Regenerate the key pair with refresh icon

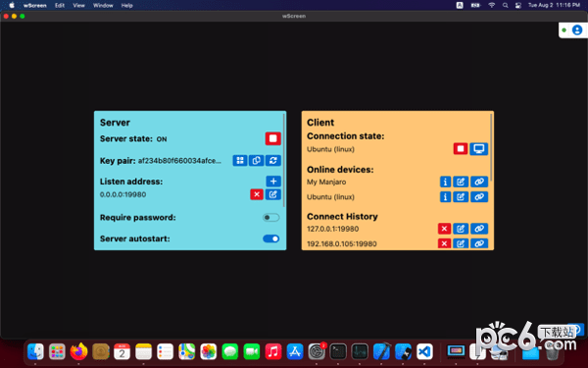(273, 160)
